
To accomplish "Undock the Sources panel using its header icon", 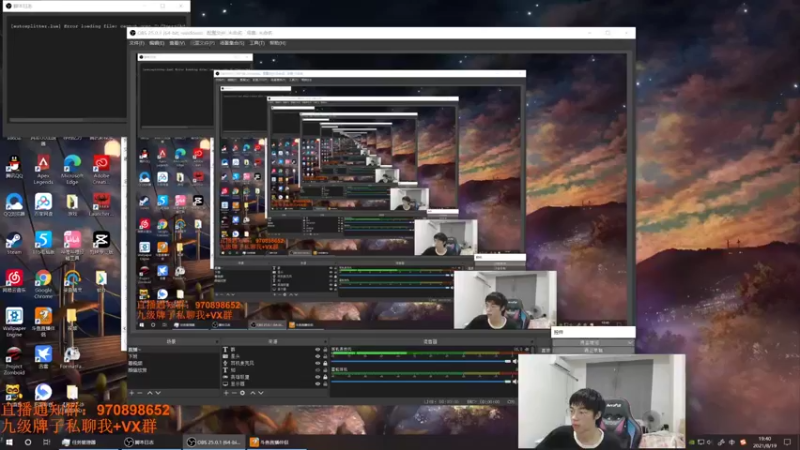I will [x=324, y=341].
